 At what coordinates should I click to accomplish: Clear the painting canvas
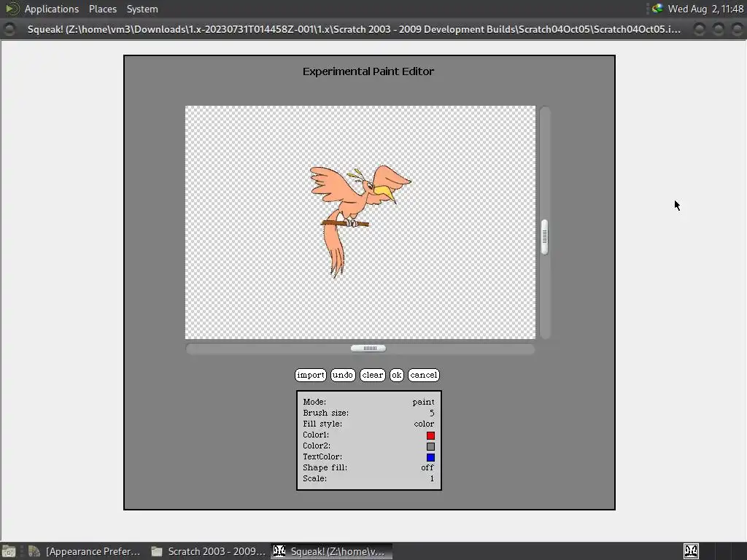click(x=372, y=375)
